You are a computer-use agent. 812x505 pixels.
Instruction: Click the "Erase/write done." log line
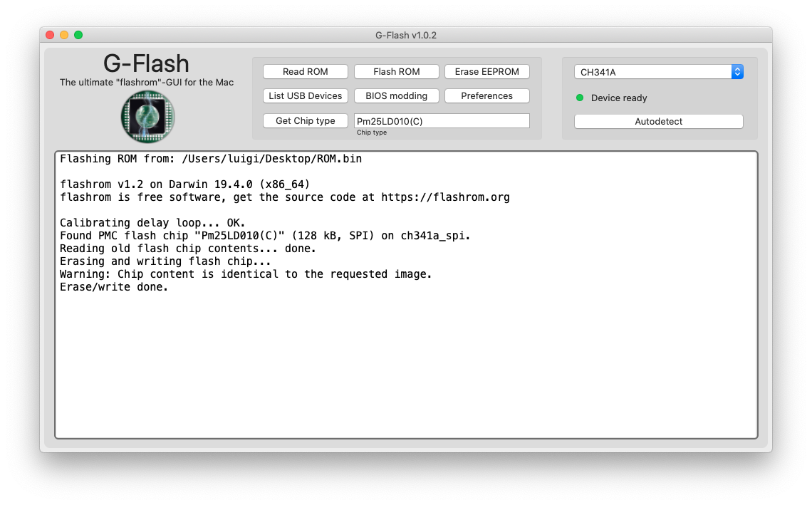114,287
